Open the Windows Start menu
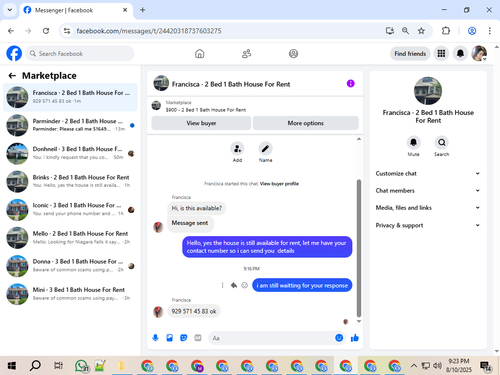This screenshot has height=375, width=500. pos(12,366)
